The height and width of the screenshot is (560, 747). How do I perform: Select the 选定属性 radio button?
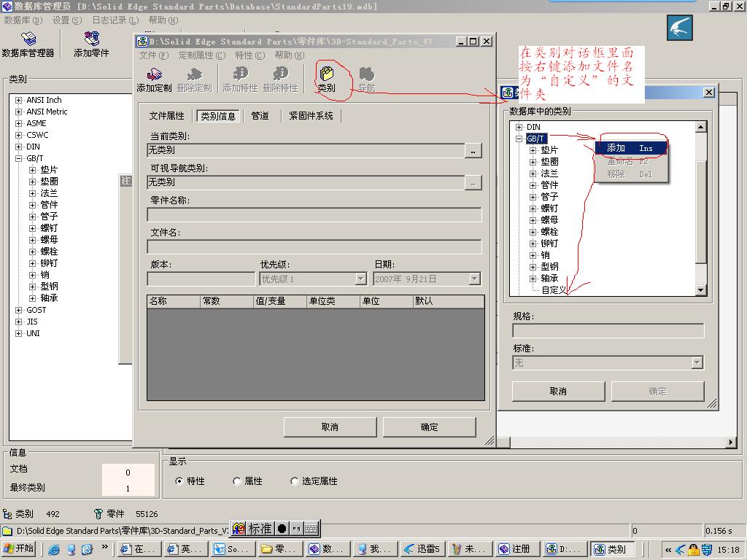295,481
